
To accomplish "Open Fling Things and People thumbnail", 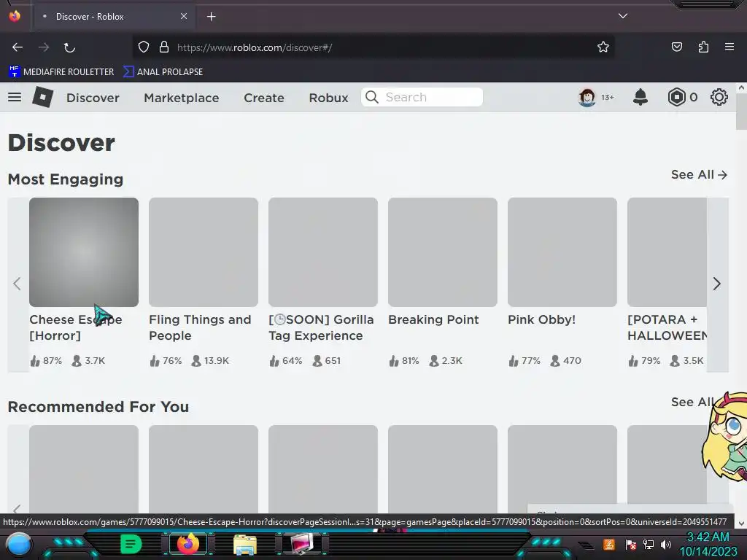I will (204, 252).
